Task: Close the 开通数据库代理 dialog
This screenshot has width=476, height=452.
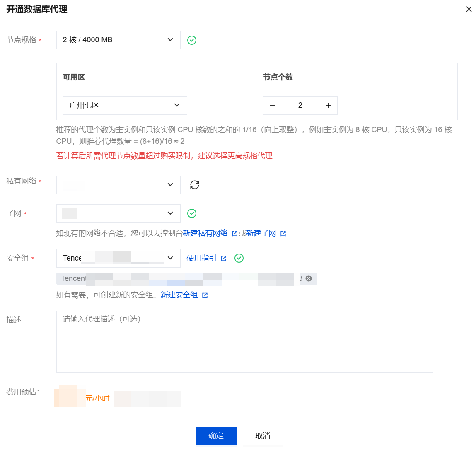Action: coord(469,10)
